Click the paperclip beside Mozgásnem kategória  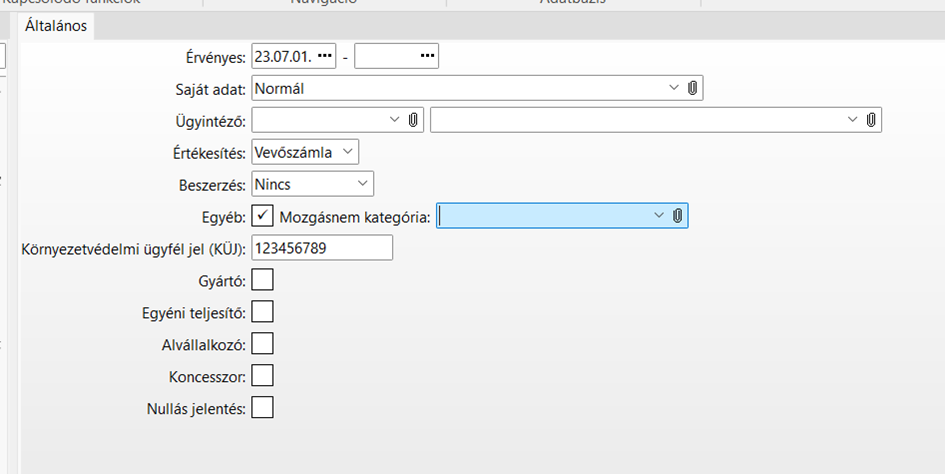[677, 215]
